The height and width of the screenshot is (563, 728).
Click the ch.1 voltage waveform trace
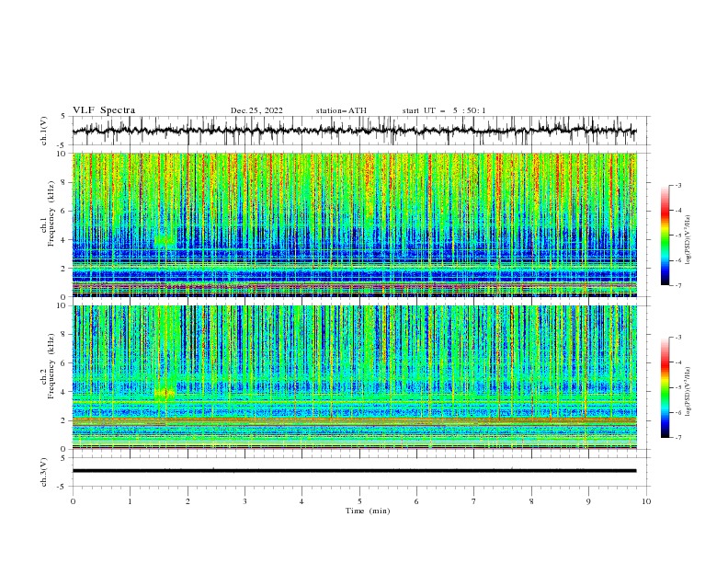(x=354, y=131)
